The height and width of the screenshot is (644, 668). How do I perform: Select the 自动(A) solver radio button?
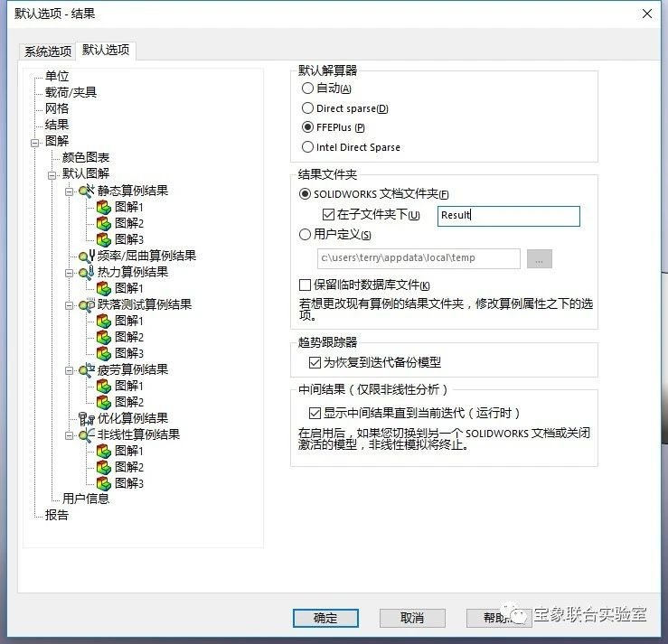307,89
